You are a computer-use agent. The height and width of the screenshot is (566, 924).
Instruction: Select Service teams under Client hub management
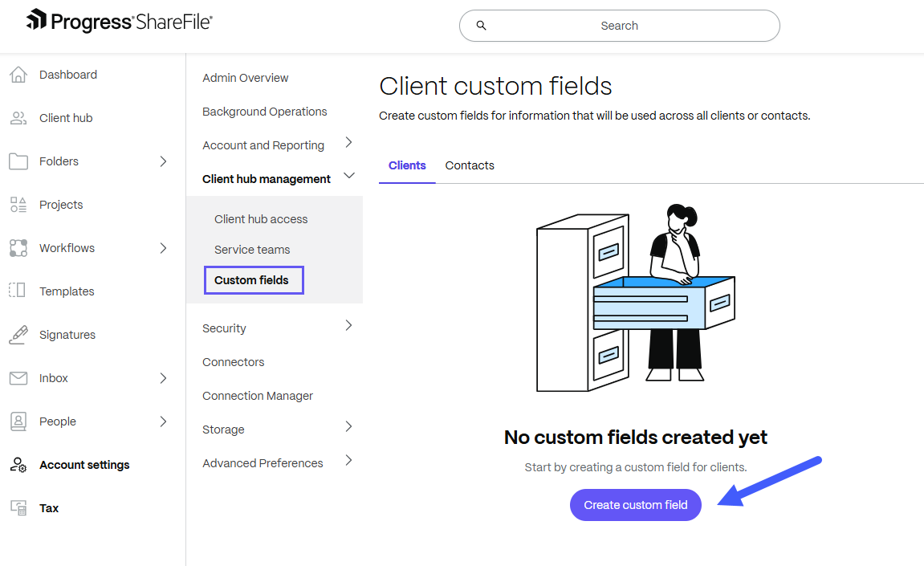point(251,249)
